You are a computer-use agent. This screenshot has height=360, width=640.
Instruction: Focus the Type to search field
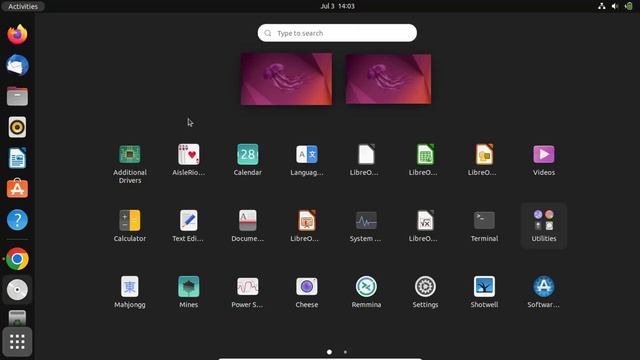337,33
